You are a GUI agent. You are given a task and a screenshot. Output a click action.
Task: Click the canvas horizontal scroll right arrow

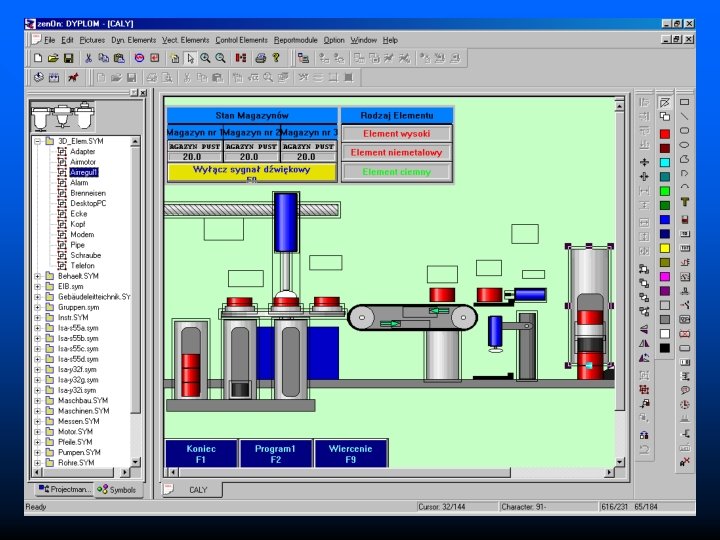click(609, 472)
